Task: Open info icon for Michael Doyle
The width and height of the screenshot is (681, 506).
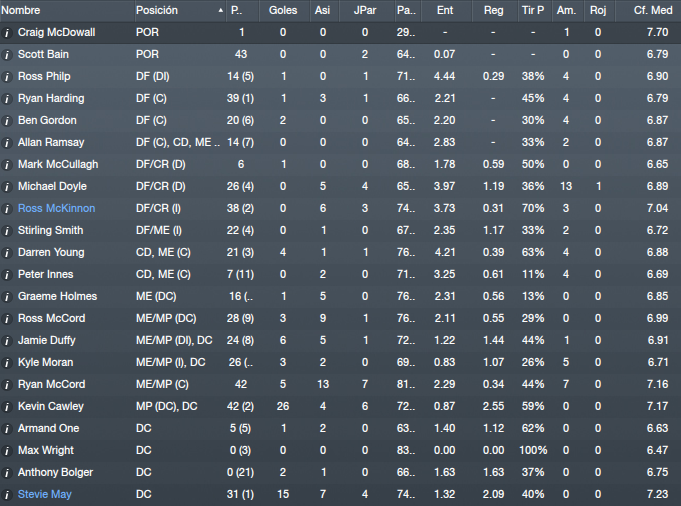Action: 7,187
